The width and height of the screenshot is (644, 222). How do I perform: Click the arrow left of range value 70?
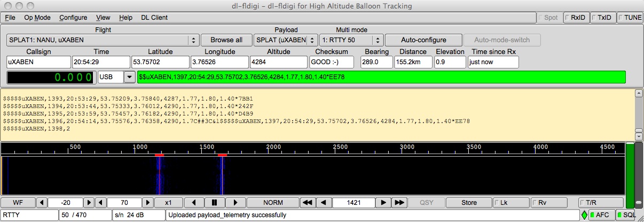pos(101,203)
